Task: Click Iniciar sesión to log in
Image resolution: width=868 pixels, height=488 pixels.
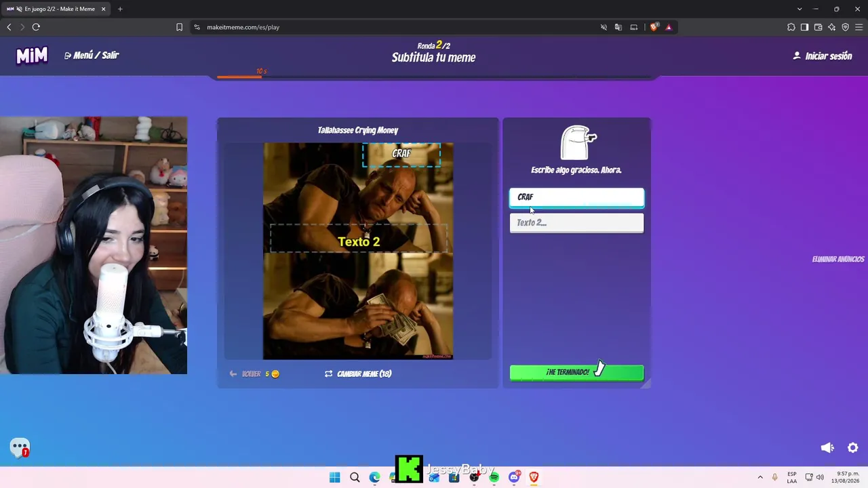Action: pyautogui.click(x=823, y=56)
